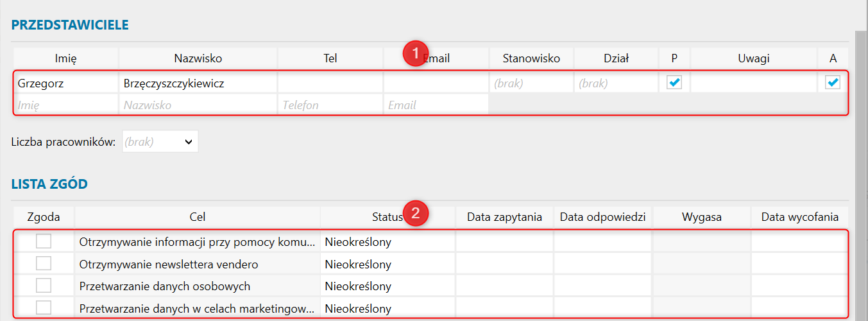The image size is (868, 321).
Task: Click the Email placeholder field in new row
Action: pos(436,105)
